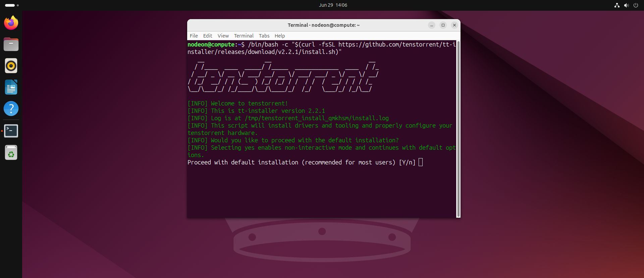Click the clock showing Jun 29 14:06

point(333,5)
